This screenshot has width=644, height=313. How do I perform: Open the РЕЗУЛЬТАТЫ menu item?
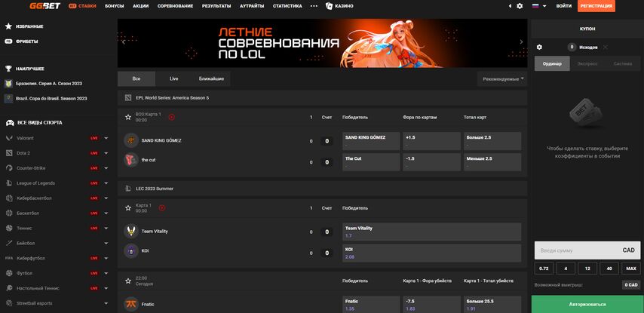(x=216, y=6)
